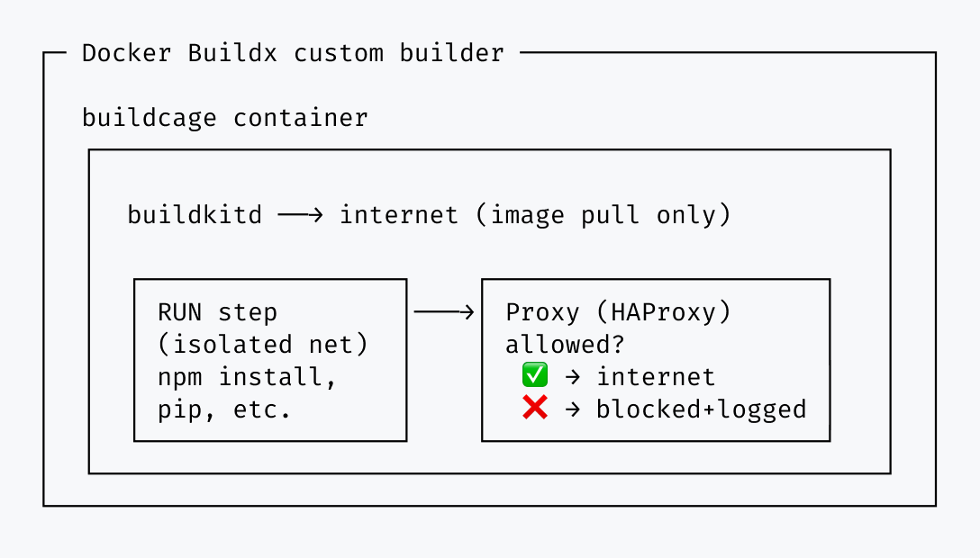
Task: Click "internet" beside the green checkmark
Action: (656, 377)
